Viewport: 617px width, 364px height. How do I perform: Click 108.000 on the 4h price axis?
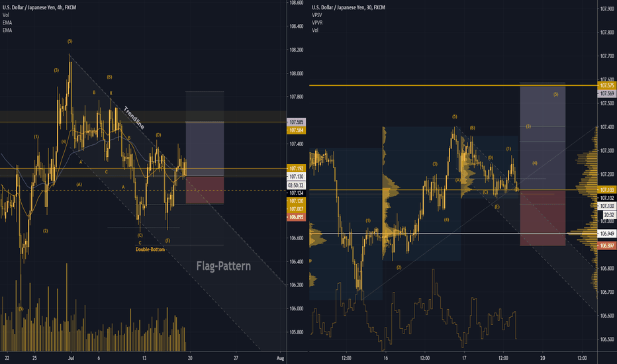click(297, 73)
